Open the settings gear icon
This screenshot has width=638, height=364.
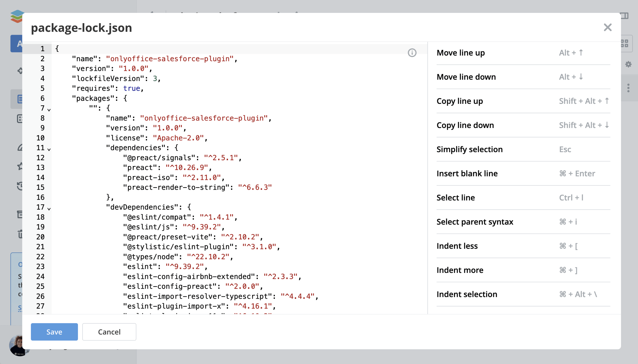coord(628,64)
